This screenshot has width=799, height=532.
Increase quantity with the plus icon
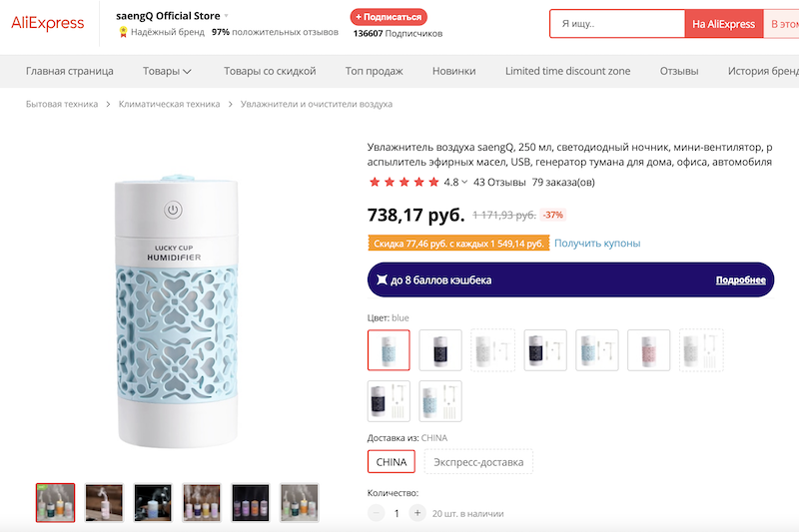[417, 513]
